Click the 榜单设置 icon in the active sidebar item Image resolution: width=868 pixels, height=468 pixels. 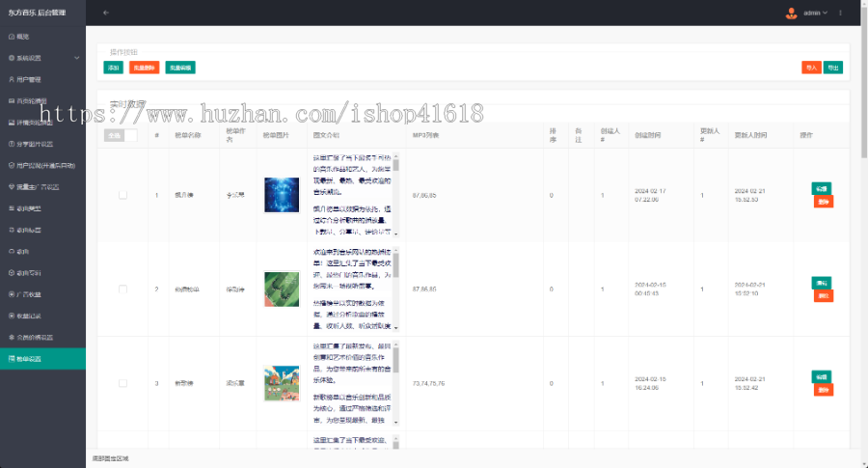[11, 359]
